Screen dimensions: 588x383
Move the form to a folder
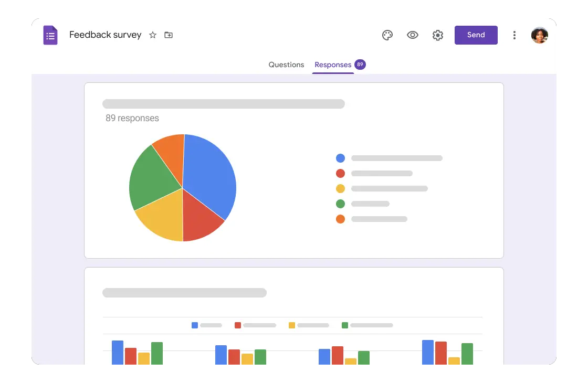pos(168,35)
